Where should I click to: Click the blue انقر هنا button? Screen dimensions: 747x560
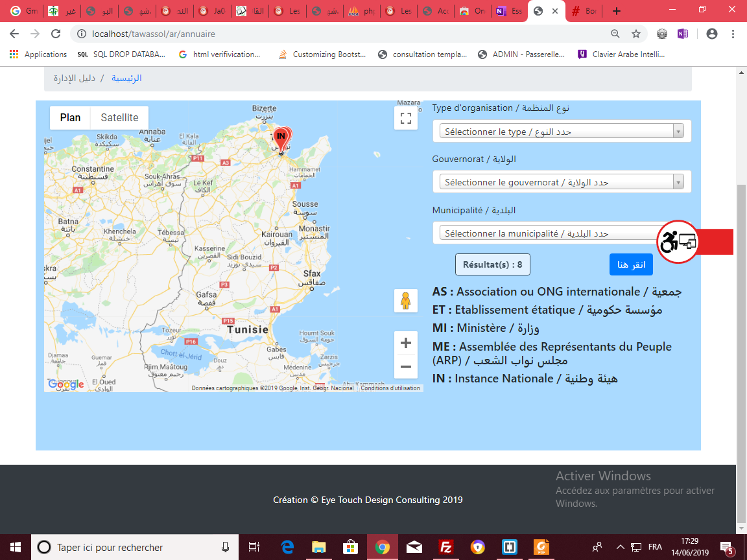click(631, 264)
